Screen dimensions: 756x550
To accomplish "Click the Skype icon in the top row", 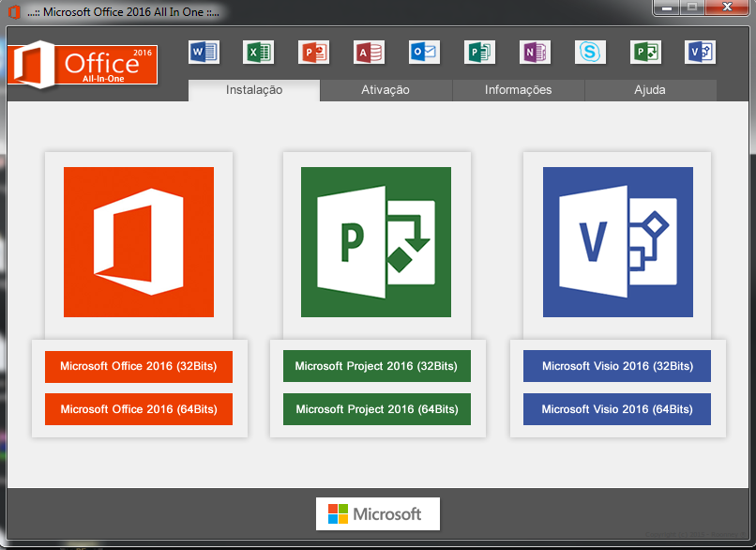I will tap(590, 53).
